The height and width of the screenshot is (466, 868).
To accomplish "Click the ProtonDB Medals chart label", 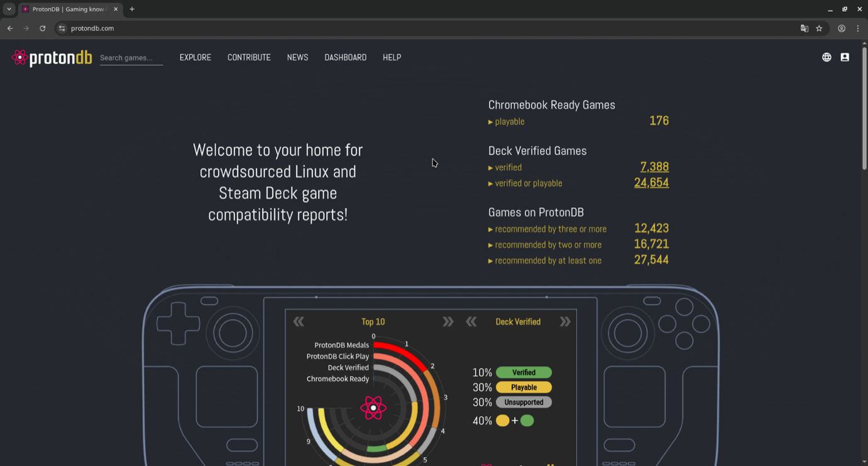I will pyautogui.click(x=341, y=345).
